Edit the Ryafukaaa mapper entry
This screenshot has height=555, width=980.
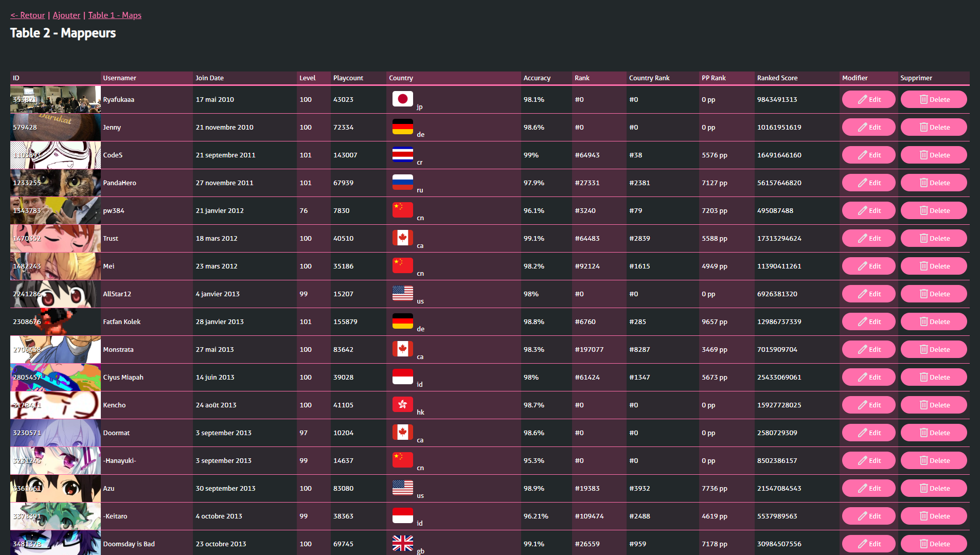tap(868, 99)
